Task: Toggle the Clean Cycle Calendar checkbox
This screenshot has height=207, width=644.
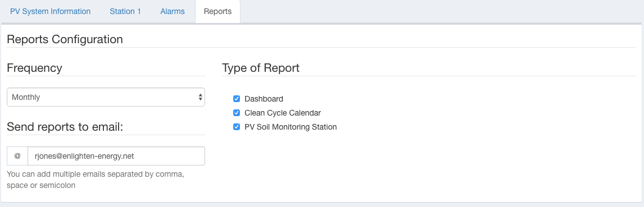Action: point(237,113)
